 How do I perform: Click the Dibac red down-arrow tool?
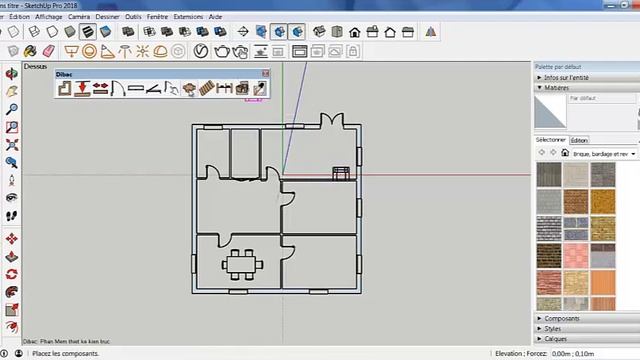coord(82,88)
